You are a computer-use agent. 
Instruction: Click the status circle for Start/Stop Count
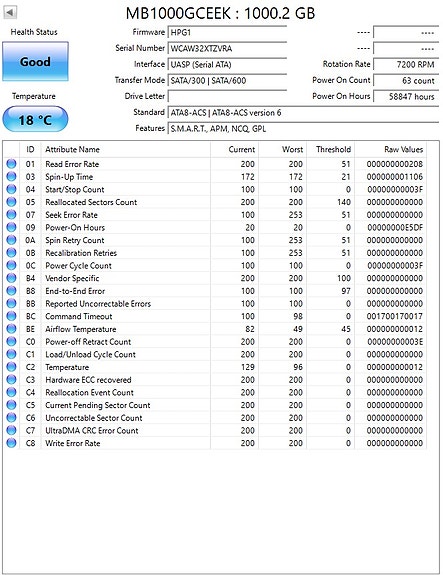click(11, 189)
